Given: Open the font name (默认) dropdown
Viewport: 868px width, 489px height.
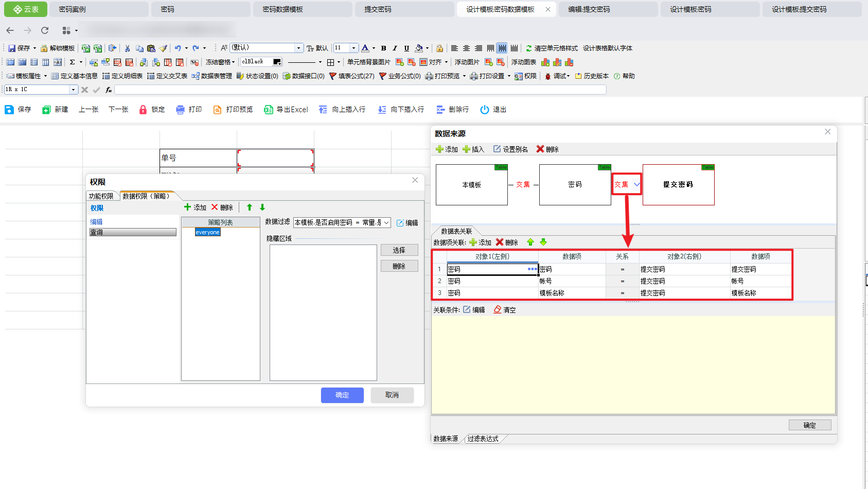Looking at the screenshot, I should [298, 48].
